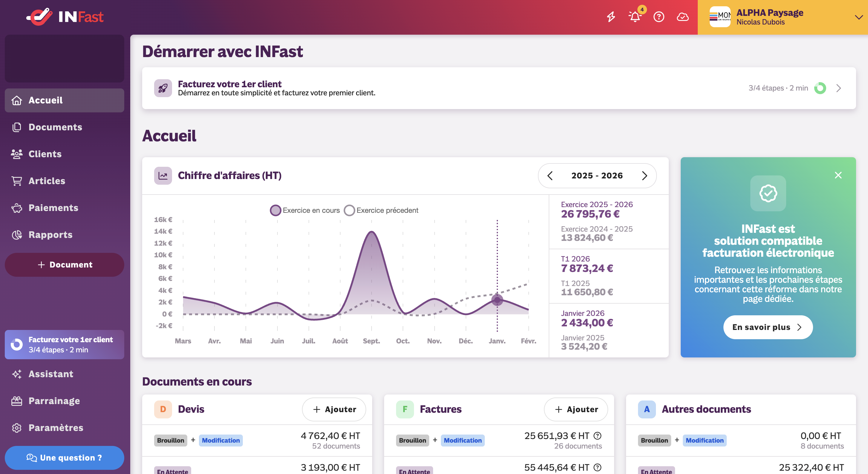Viewport: 868px width, 474px height.
Task: Click the '26 795,76 €' exercice total
Action: coord(590,214)
